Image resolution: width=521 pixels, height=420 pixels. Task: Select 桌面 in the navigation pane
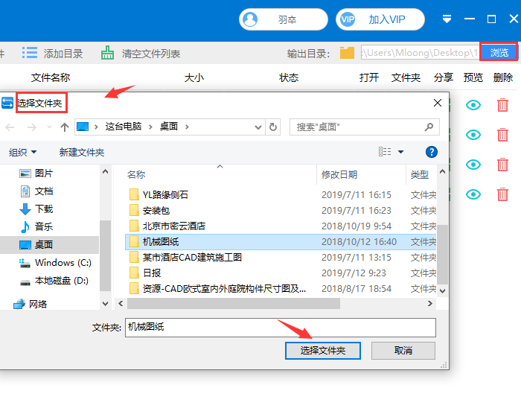click(44, 245)
